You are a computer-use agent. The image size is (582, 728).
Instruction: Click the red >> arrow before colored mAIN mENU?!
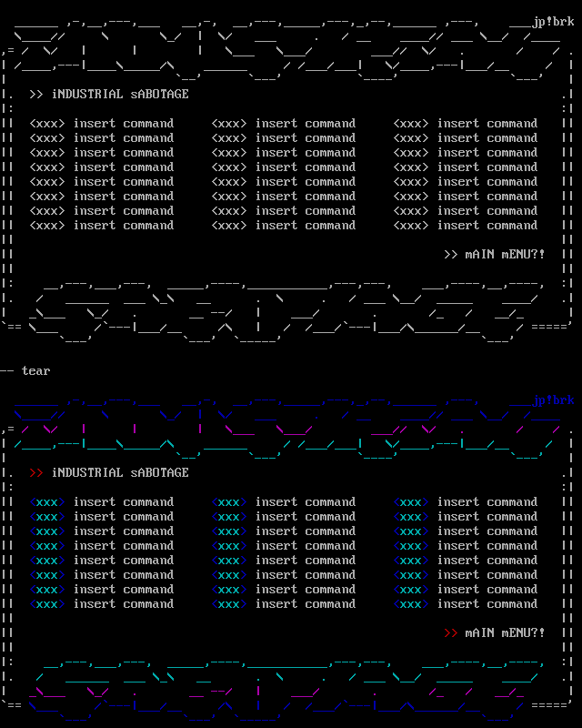pos(451,633)
